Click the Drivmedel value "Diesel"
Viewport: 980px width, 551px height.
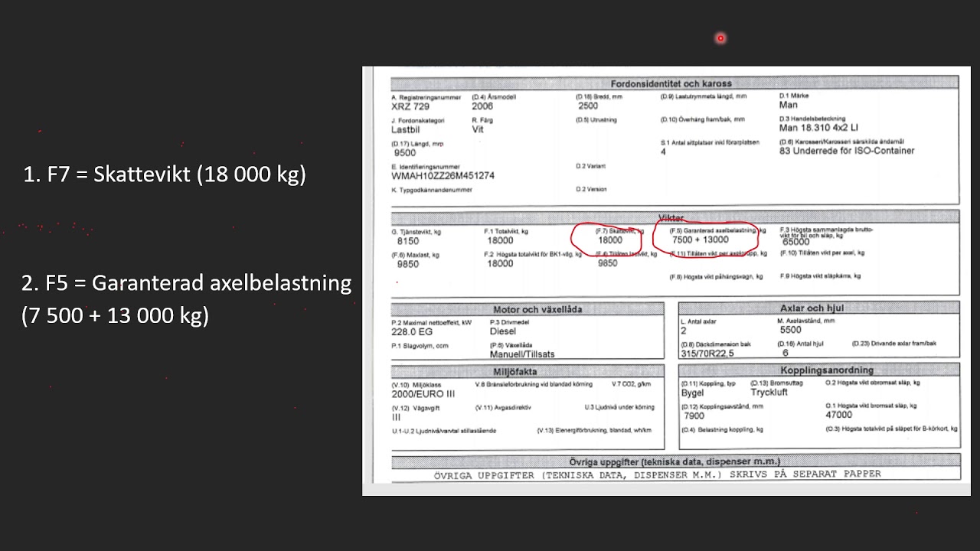tap(503, 332)
